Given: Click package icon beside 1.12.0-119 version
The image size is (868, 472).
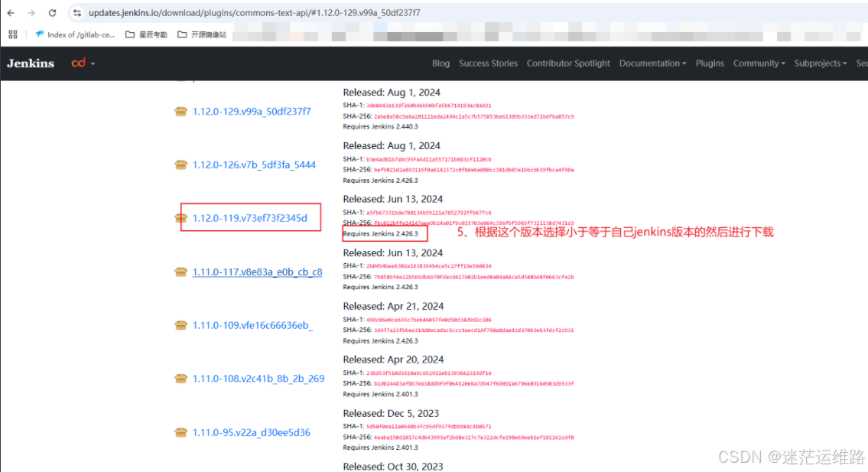Looking at the screenshot, I should pyautogui.click(x=180, y=218).
